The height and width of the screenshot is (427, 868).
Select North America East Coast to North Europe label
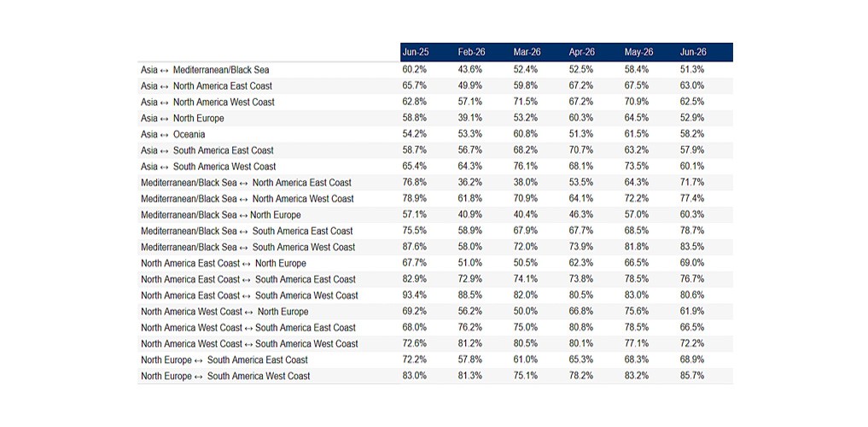[x=223, y=263]
